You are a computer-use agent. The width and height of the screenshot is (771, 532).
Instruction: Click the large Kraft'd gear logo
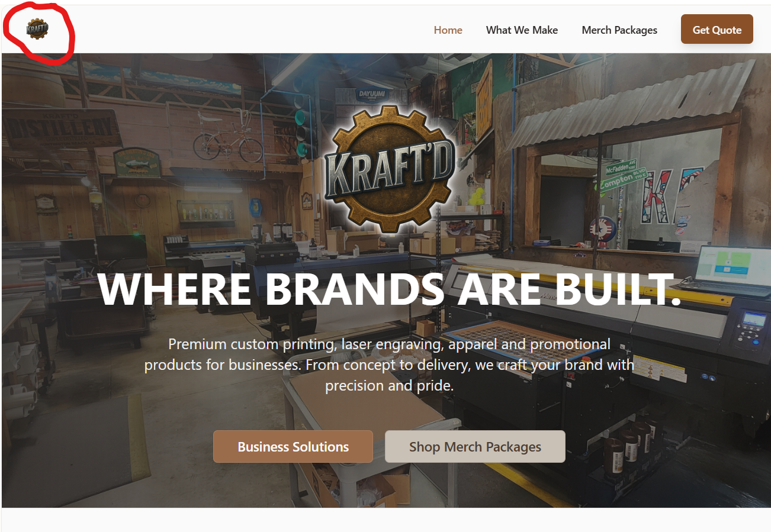coord(391,169)
